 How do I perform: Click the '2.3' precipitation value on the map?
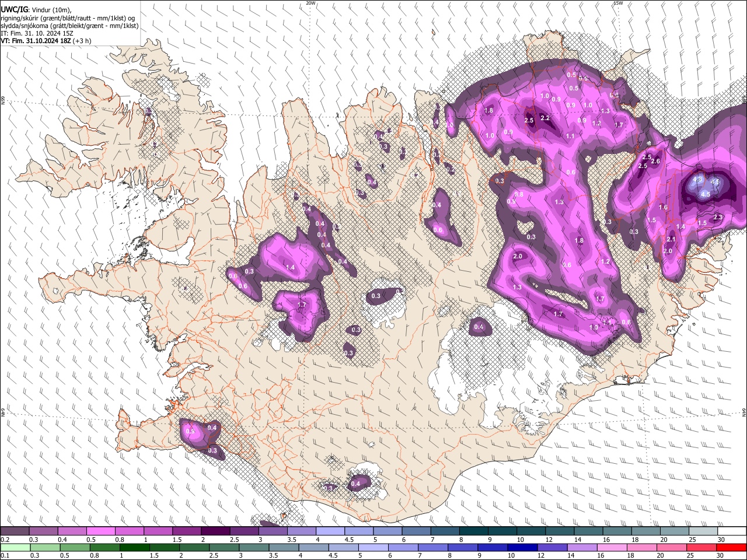click(718, 217)
